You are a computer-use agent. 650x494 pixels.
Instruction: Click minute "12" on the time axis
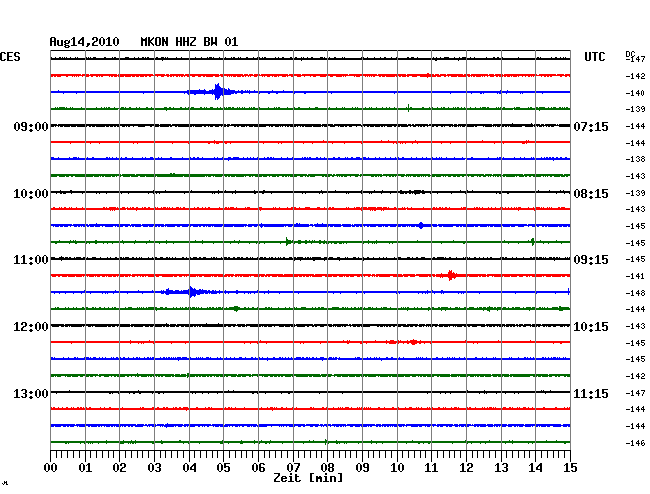[x=466, y=467]
